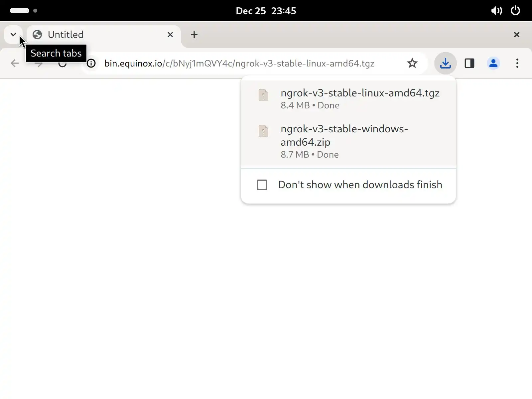Open ngrok-v3-stable-linux-amd64.tgz download entry

click(348, 99)
